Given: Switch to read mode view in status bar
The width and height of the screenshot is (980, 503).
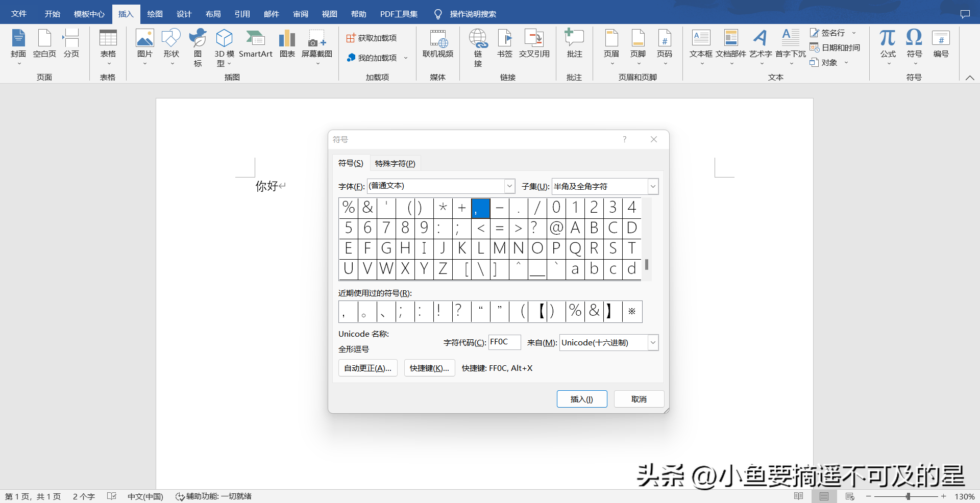Looking at the screenshot, I should (x=799, y=496).
